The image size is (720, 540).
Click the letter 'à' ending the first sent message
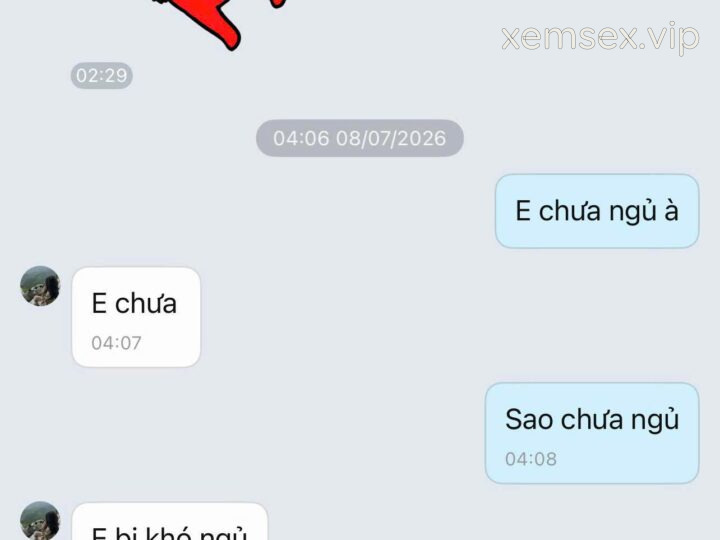point(671,210)
